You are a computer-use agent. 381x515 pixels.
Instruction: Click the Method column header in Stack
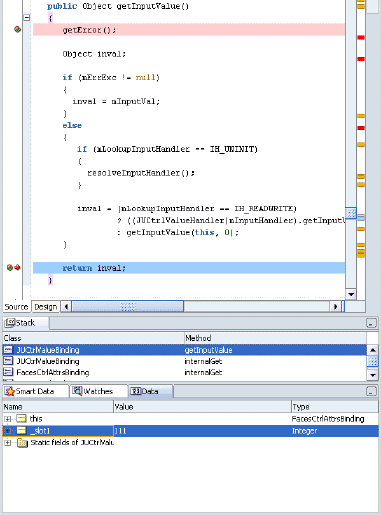pos(275,338)
